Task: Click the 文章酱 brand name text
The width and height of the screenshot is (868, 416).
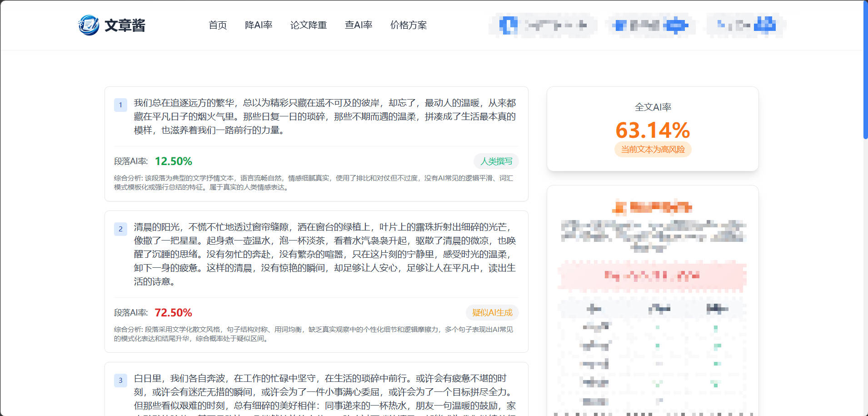Action: click(x=125, y=25)
